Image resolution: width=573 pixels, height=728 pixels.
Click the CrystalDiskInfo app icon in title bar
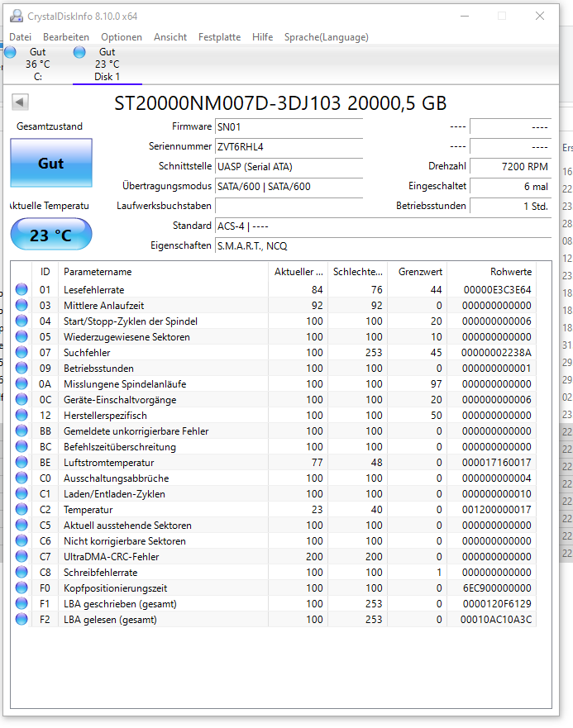(x=17, y=16)
